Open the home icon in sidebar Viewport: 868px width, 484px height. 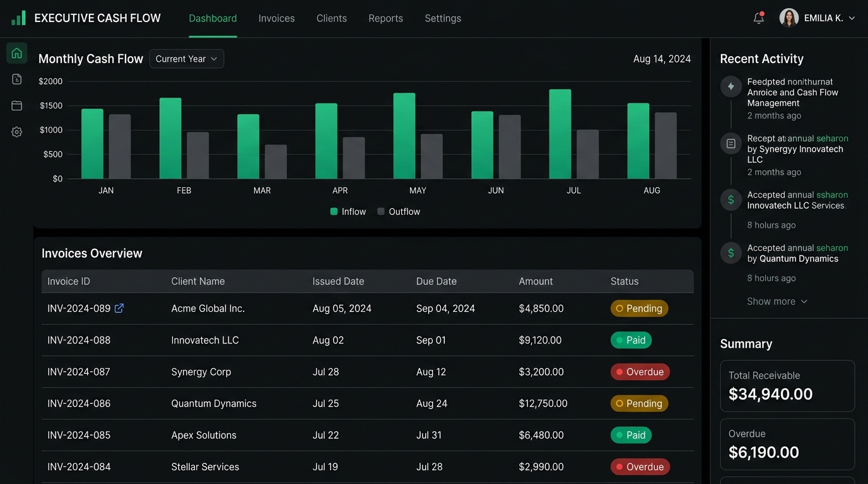click(x=17, y=53)
